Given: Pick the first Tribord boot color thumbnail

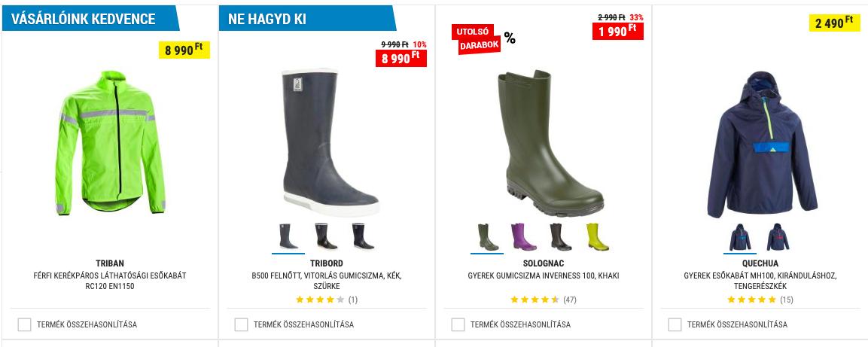Looking at the screenshot, I should click(x=288, y=237).
